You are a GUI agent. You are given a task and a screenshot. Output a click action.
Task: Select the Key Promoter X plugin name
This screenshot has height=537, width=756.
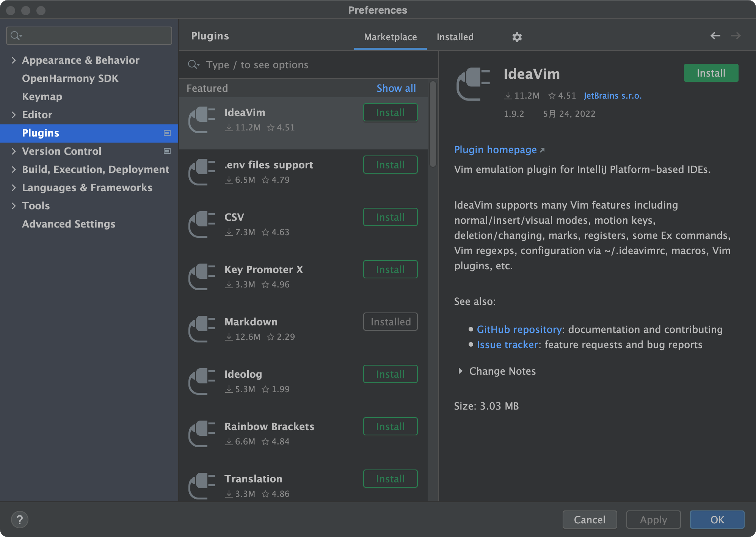click(264, 269)
